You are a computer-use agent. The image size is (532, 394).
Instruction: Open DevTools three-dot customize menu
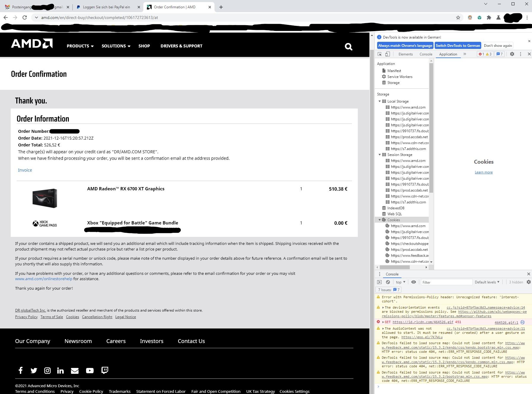coord(520,54)
